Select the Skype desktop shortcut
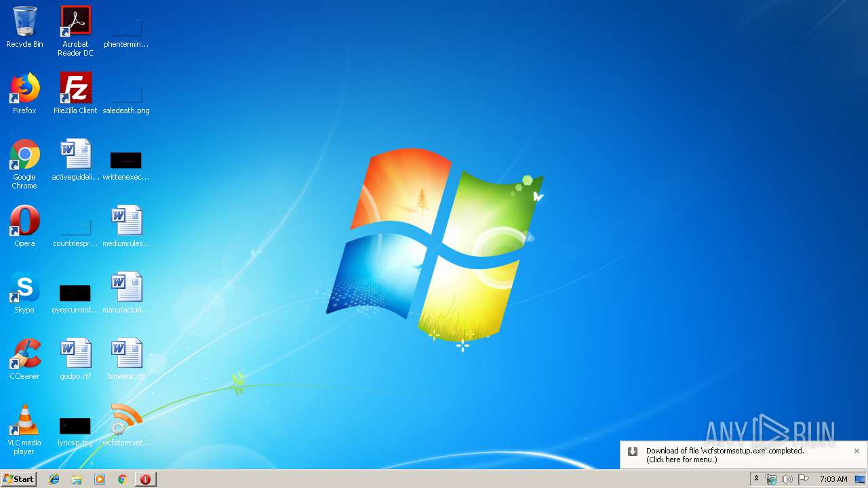The image size is (868, 488). [x=24, y=293]
